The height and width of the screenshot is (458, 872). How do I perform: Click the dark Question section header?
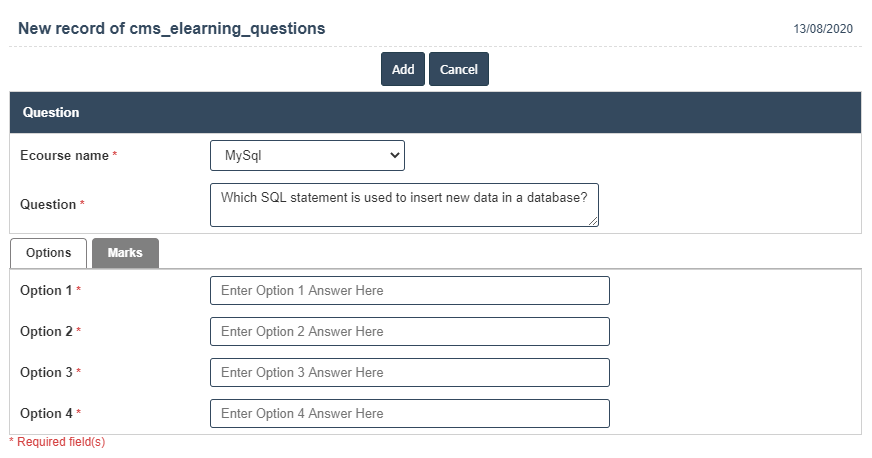pyautogui.click(x=435, y=113)
